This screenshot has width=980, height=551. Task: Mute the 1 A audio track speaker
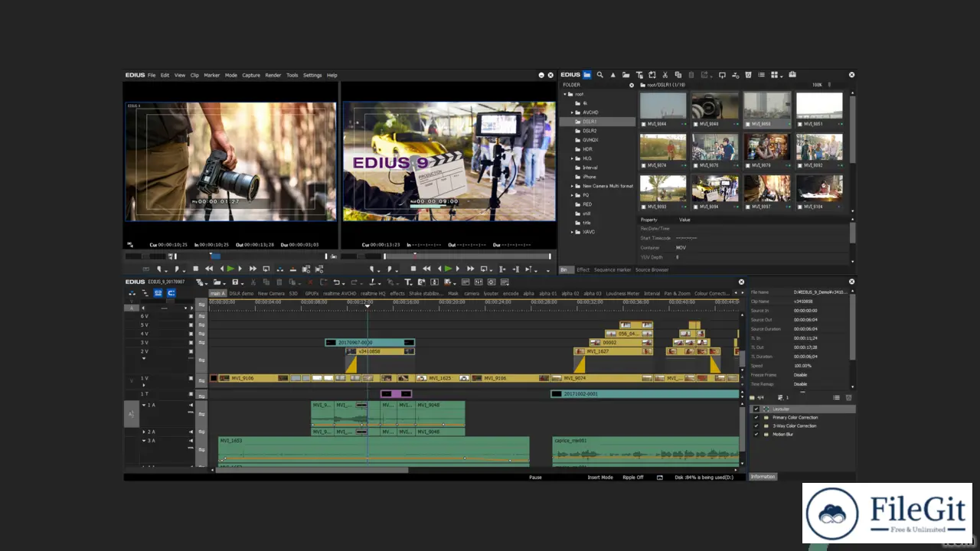coord(191,405)
